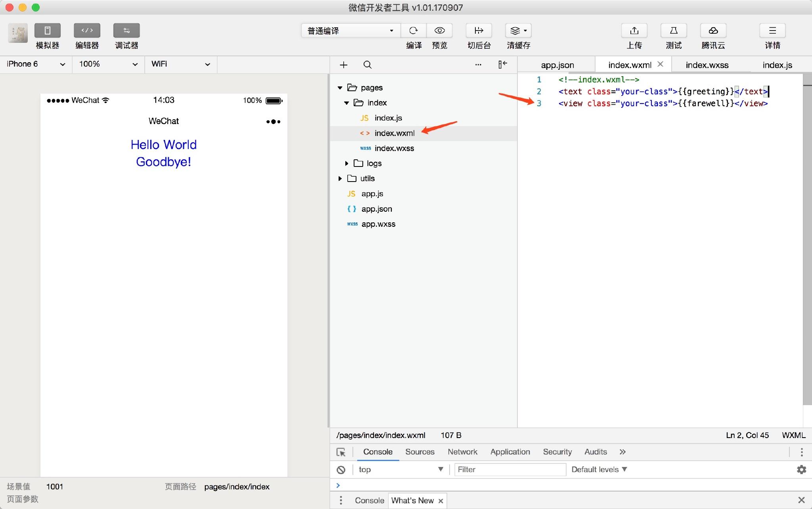Screen dimensions: 812x509
Task: Toggle the editor (编辑器) panel button
Action: click(x=87, y=31)
